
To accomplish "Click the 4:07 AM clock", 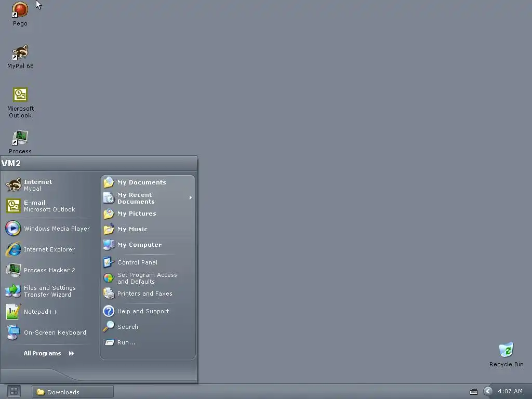I will (x=510, y=391).
